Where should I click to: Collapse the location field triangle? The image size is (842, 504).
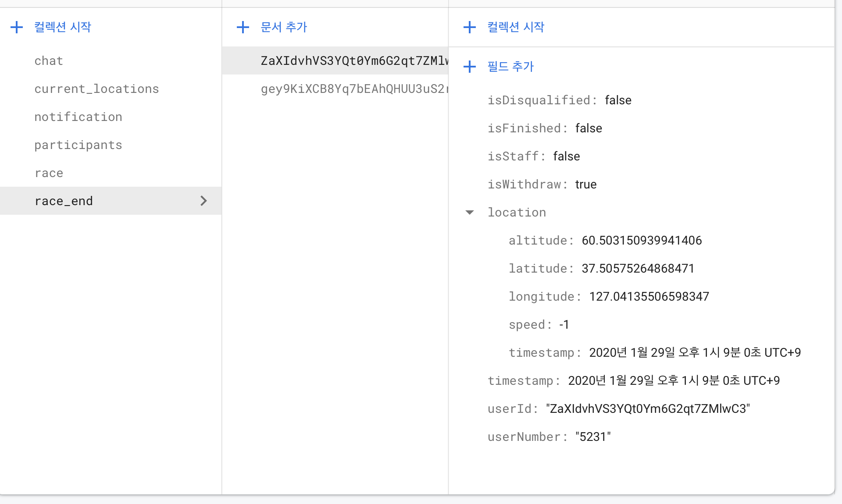pos(470,213)
